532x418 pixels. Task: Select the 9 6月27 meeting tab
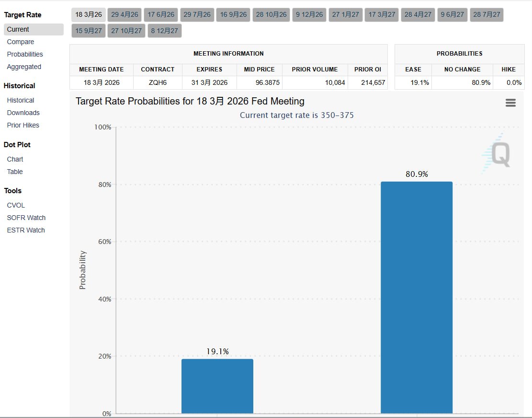(452, 14)
